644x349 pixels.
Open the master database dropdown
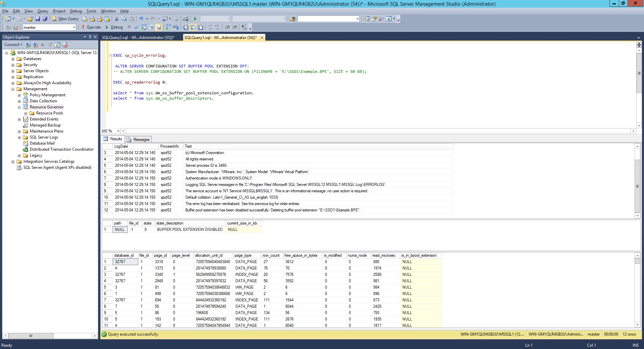pos(74,28)
